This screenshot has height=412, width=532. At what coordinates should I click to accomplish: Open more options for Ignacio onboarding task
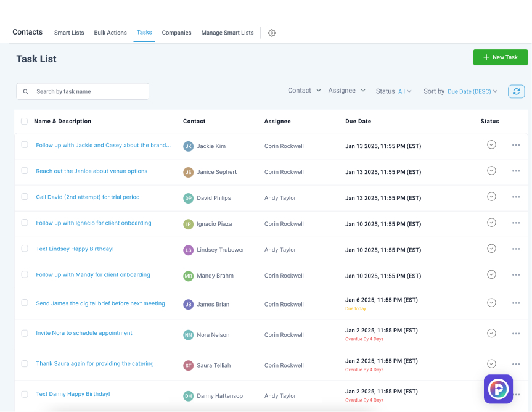(x=516, y=223)
